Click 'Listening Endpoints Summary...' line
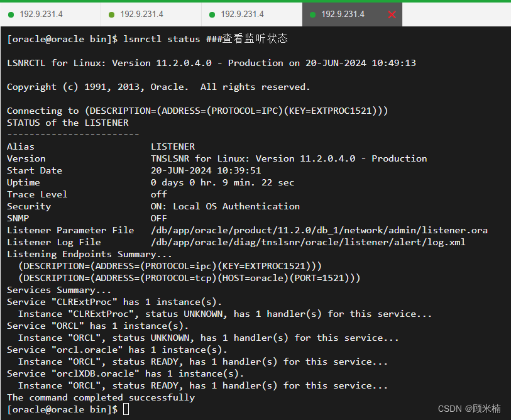The image size is (511, 420). point(89,255)
